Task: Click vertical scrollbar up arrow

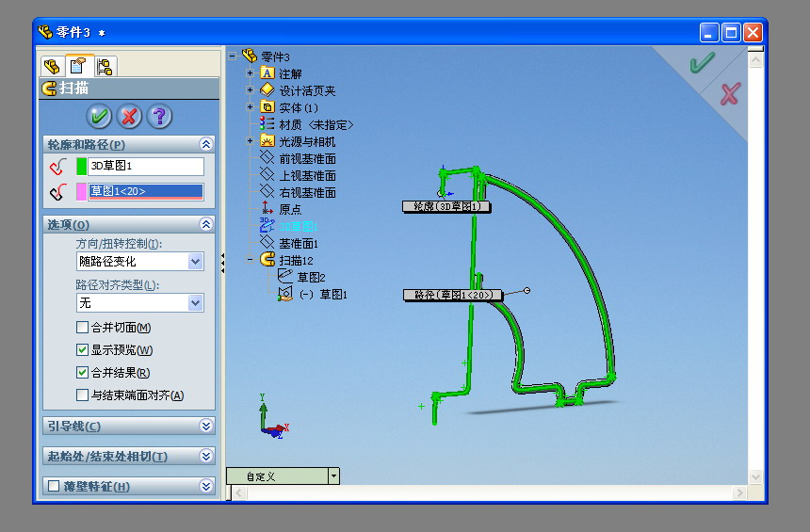Action: coord(755,60)
